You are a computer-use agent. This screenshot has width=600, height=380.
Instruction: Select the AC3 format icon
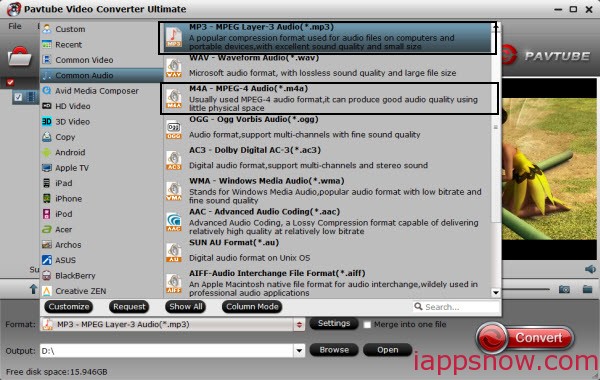(174, 160)
